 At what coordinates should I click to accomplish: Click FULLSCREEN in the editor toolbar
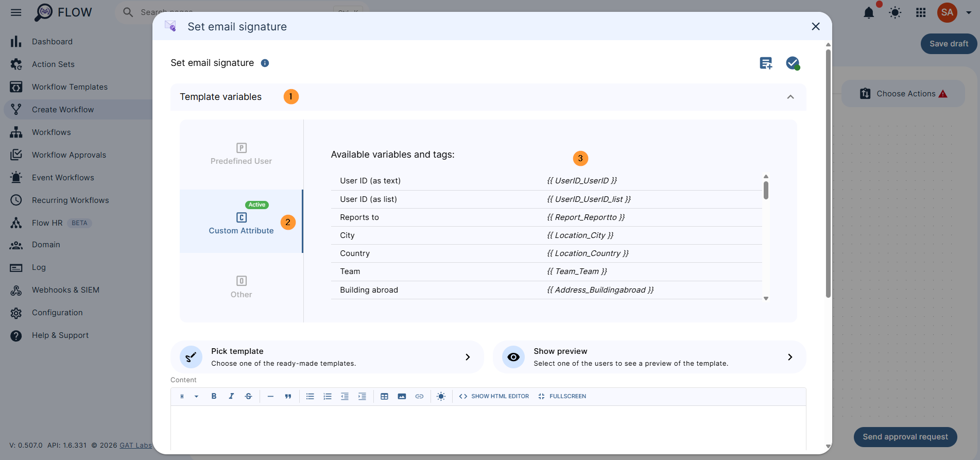point(562,397)
